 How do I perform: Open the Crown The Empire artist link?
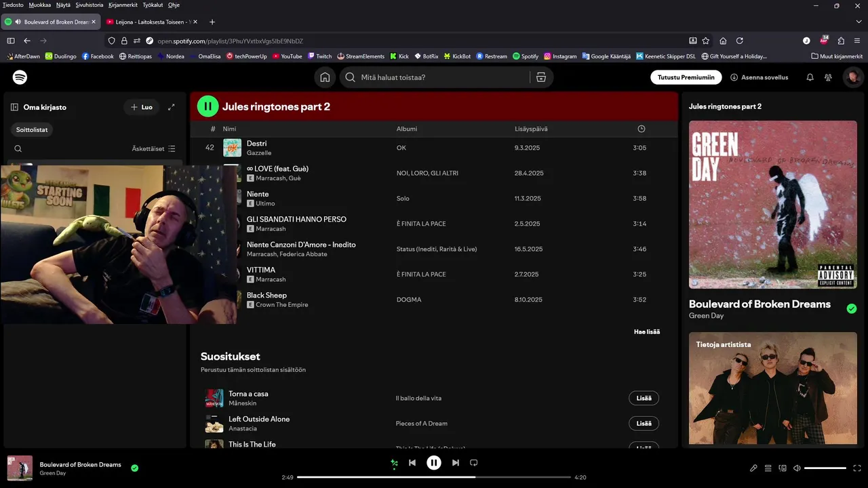[x=282, y=305]
